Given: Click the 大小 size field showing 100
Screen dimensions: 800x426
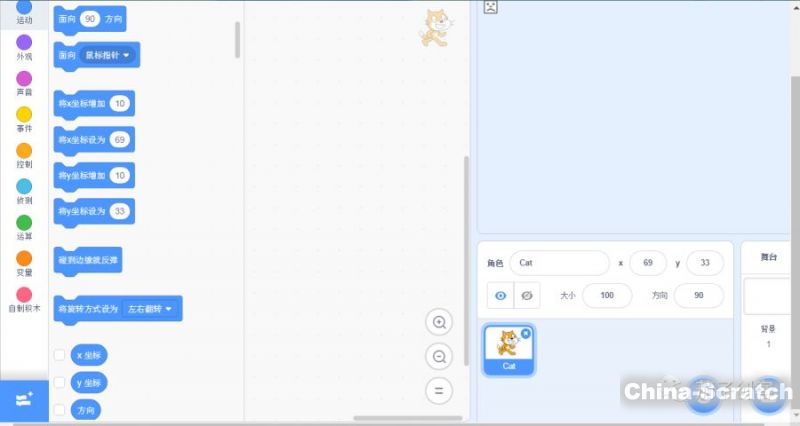Looking at the screenshot, I should point(606,296).
